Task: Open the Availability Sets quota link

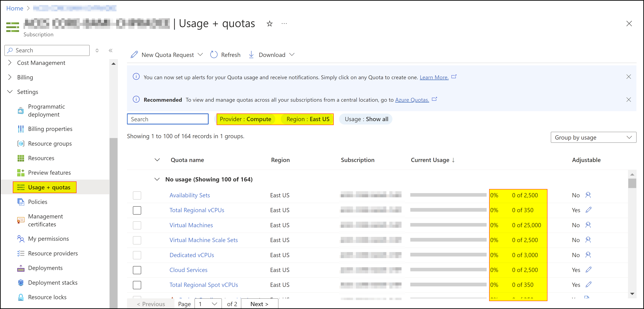Action: pos(189,195)
